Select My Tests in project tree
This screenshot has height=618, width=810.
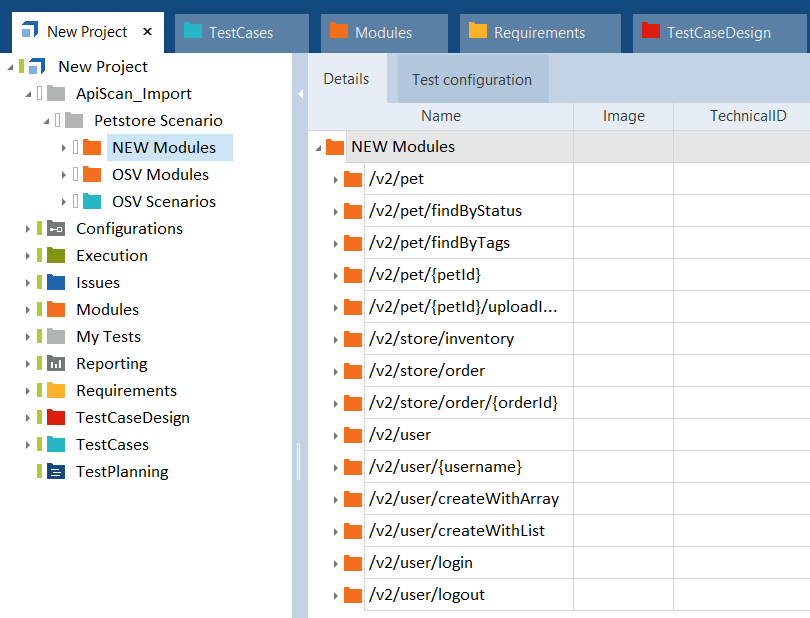coord(108,336)
